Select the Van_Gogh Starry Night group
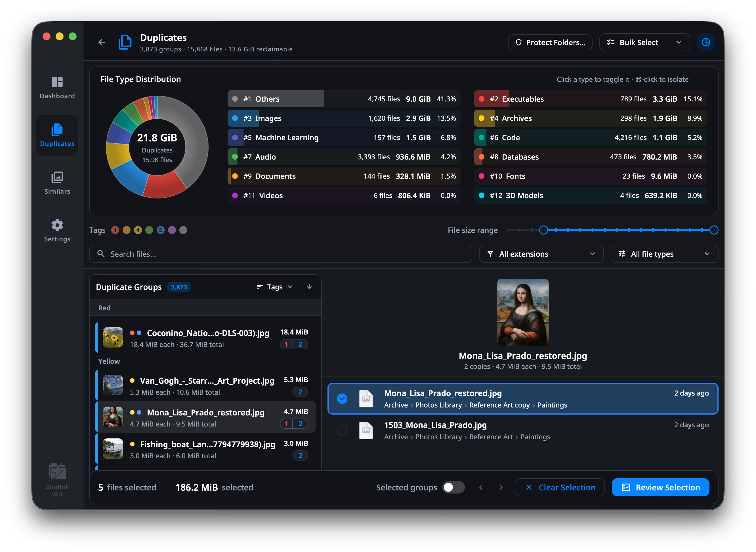This screenshot has width=756, height=552. pos(205,386)
